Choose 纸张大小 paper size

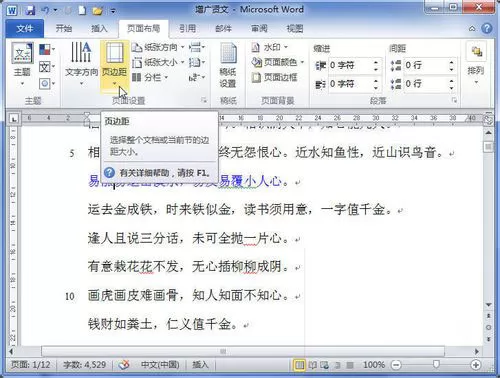(158, 62)
